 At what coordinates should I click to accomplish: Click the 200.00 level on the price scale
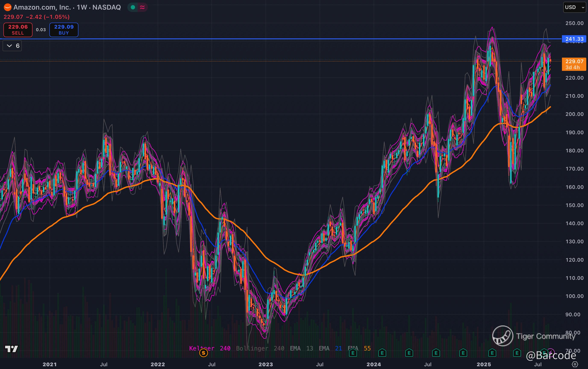tap(574, 114)
